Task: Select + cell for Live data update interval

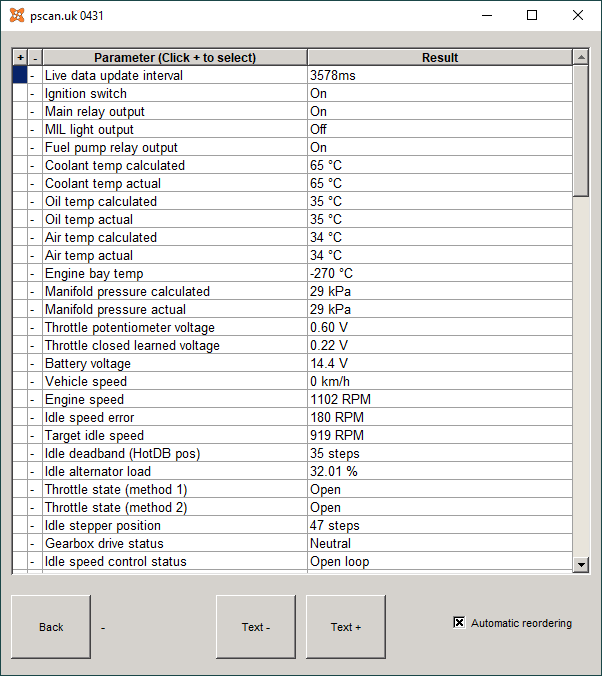Action: tap(20, 75)
